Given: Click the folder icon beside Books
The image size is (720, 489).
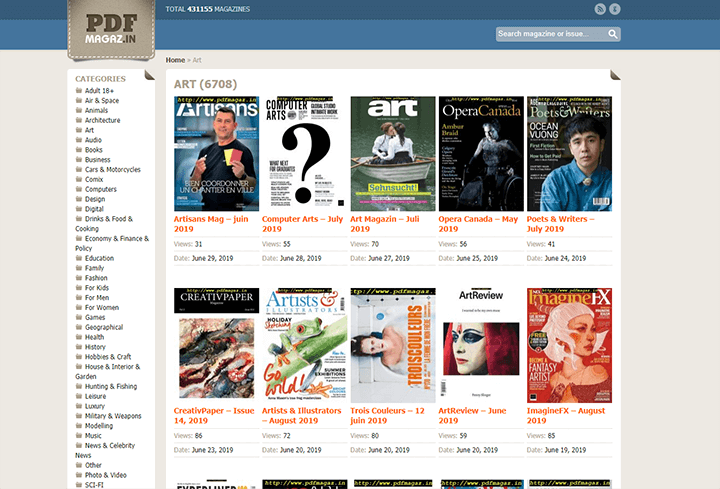Looking at the screenshot, I should click(79, 150).
